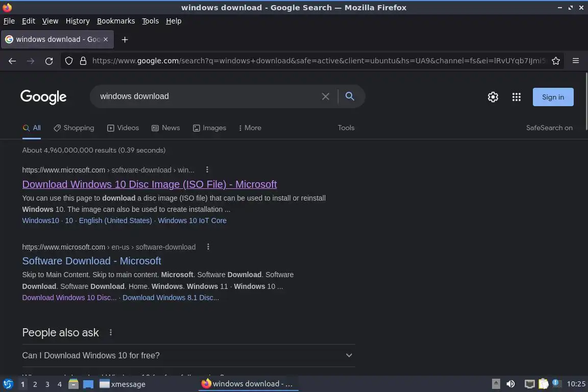This screenshot has height=392, width=588.
Task: Launch the file manager from the taskbar
Action: pos(73,384)
